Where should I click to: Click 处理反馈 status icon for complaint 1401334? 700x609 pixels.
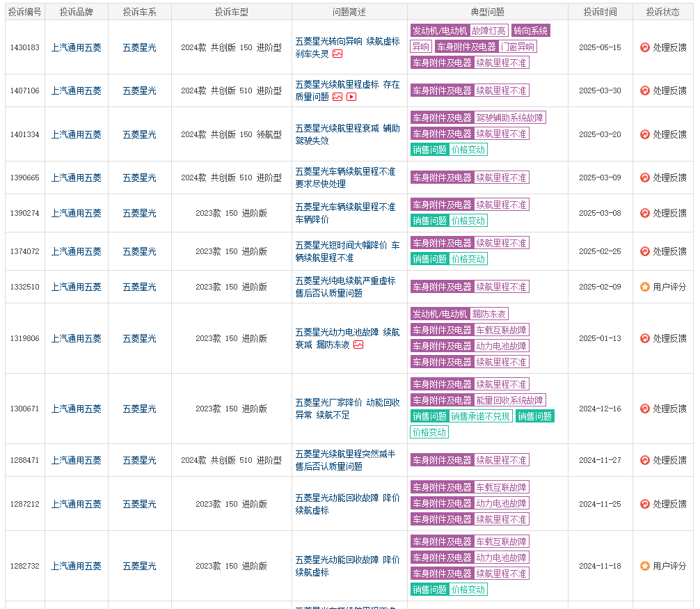click(x=644, y=134)
